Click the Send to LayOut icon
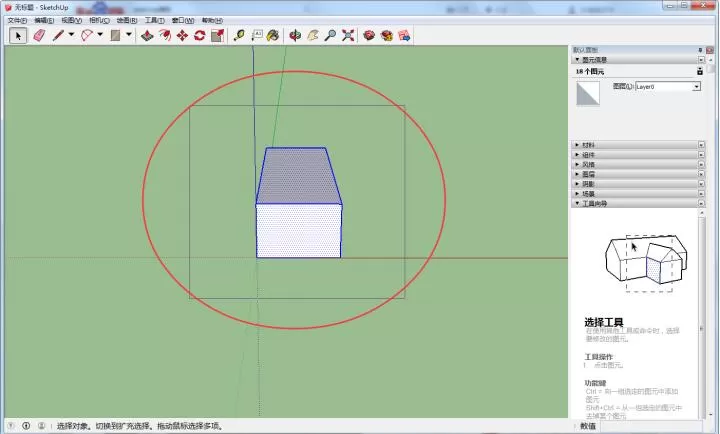The height and width of the screenshot is (434, 720). coord(404,35)
